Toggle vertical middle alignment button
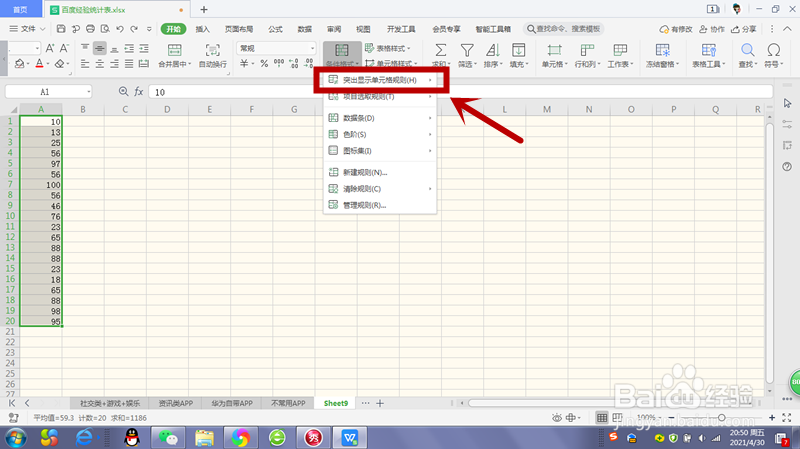The image size is (800, 449). pyautogui.click(x=100, y=48)
